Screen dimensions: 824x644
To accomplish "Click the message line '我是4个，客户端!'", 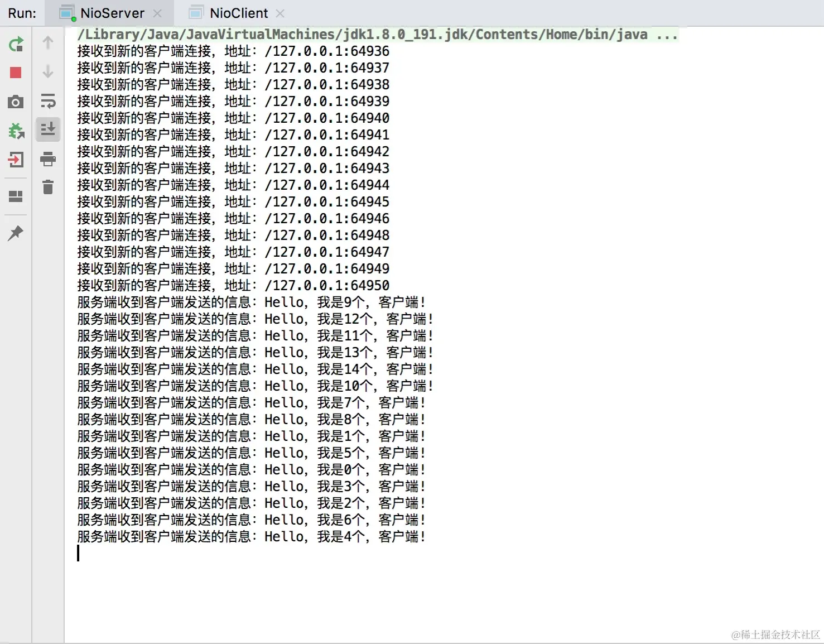I will [x=252, y=537].
